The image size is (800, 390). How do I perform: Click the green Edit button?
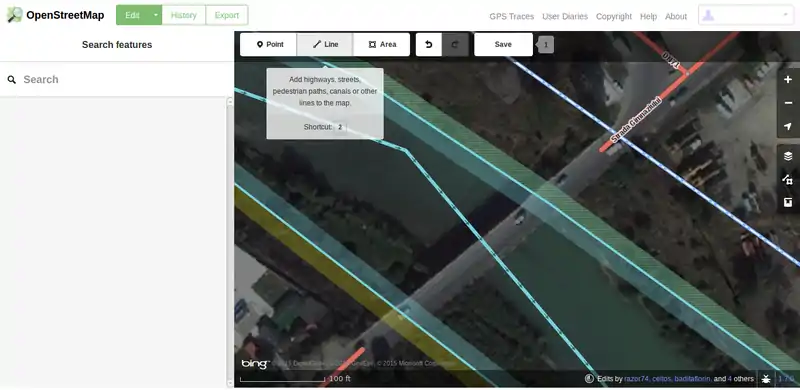coord(133,15)
